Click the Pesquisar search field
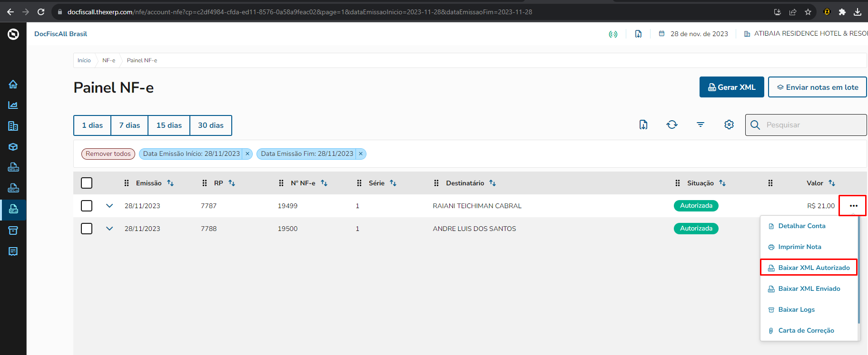Viewport: 868px width, 355px height. (806, 125)
